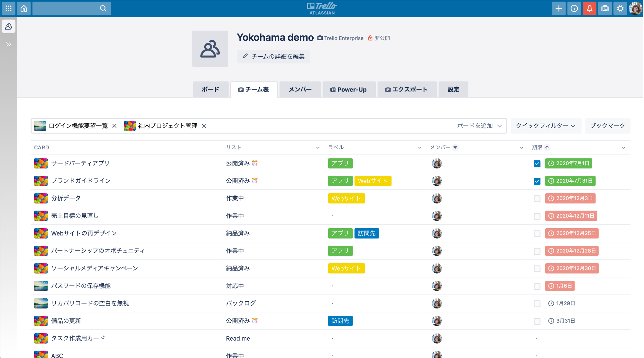Switch to the エクスポート tab
644x358 pixels.
(407, 89)
